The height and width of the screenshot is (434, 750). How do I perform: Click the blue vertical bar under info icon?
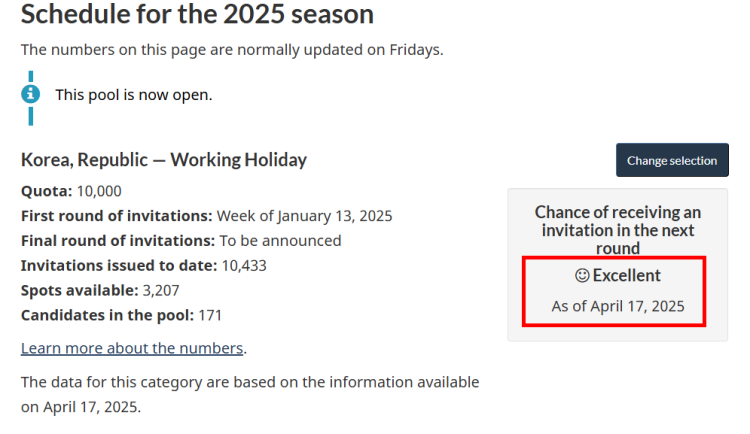click(31, 116)
